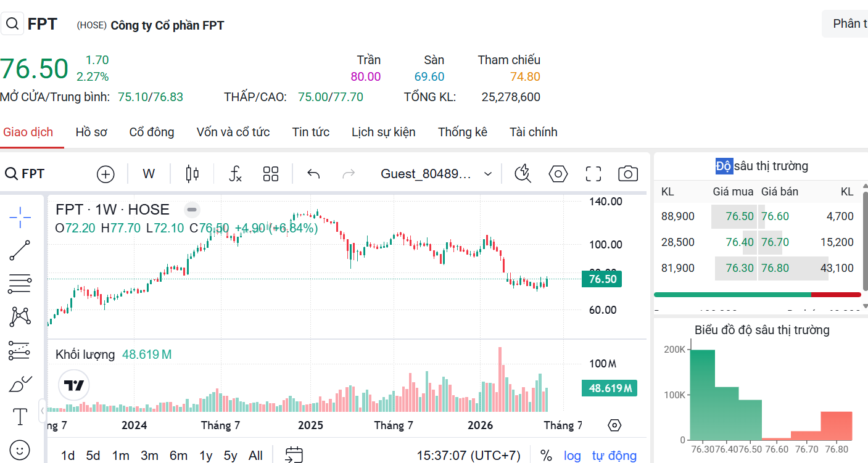Viewport: 868px width, 463px height.
Task: Open the UTC+7 timezone menu
Action: point(469,456)
